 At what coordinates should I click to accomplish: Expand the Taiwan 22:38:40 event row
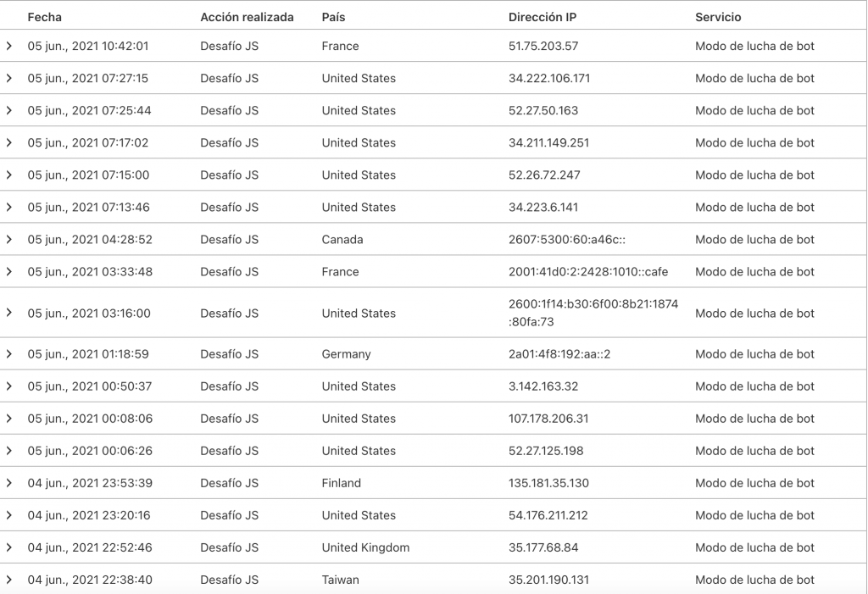9,579
